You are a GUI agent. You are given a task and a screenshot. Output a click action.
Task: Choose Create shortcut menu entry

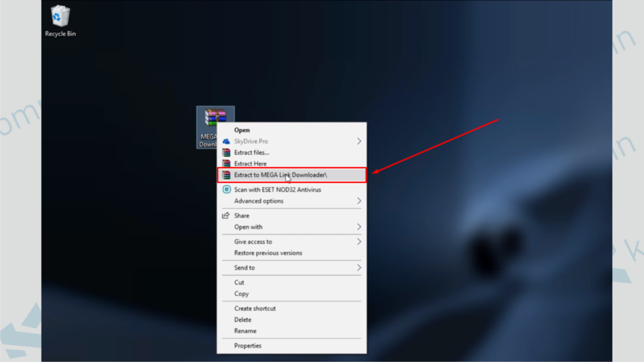(255, 309)
